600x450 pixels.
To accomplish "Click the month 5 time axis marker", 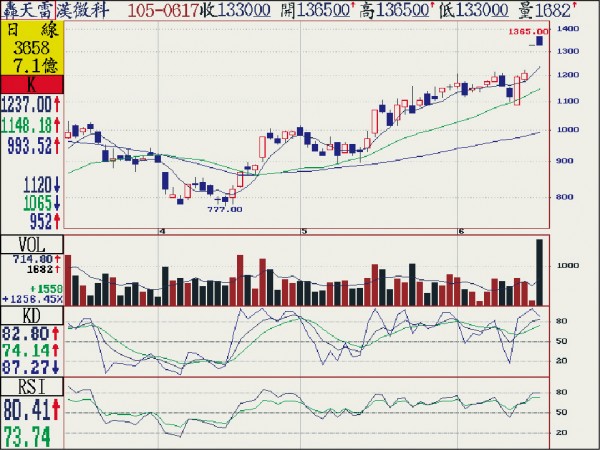I will 304,232.
